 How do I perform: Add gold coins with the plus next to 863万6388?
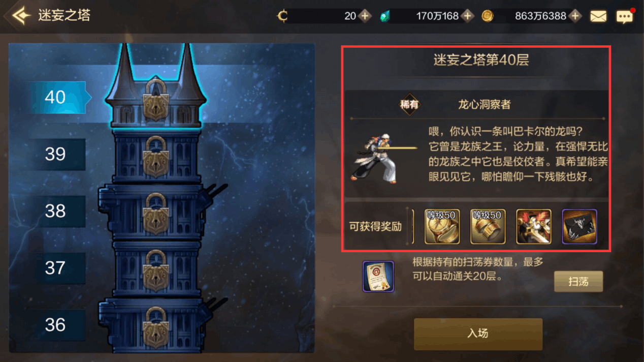coord(575,16)
